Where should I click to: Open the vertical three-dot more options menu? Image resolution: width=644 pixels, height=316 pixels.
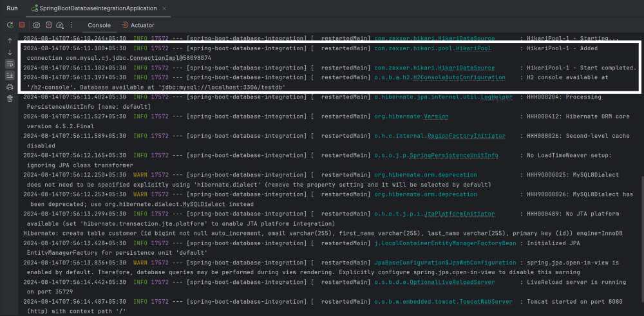[71, 25]
